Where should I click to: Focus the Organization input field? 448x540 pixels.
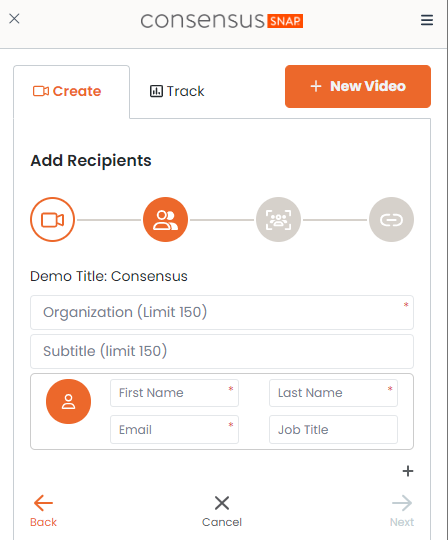click(x=222, y=312)
